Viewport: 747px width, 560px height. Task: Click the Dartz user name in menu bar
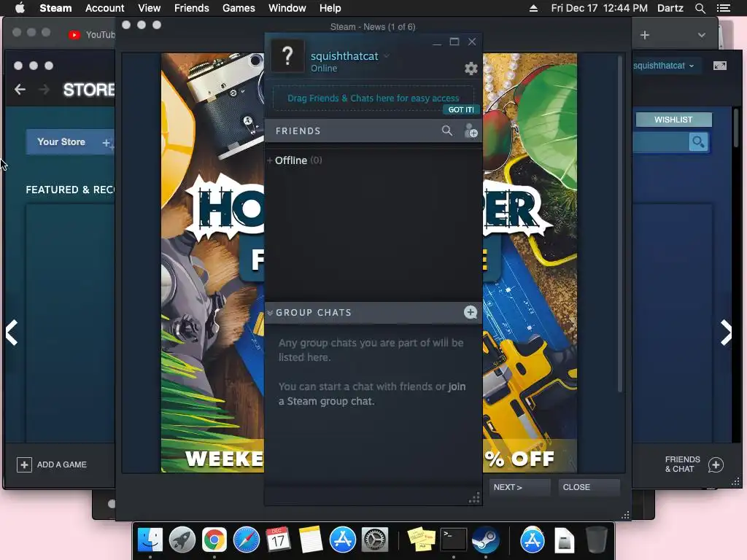pos(670,8)
